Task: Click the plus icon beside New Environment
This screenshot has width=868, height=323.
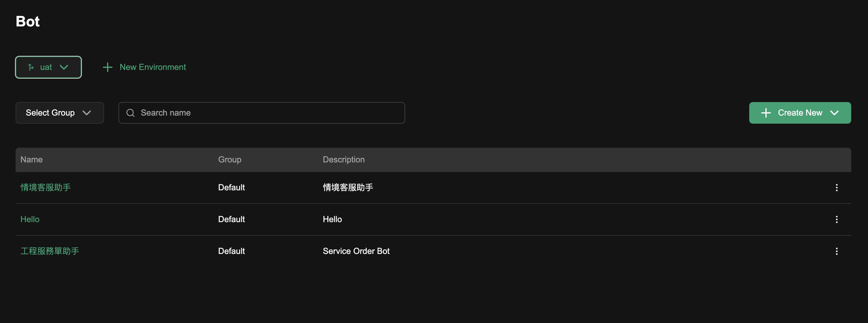Action: tap(107, 67)
